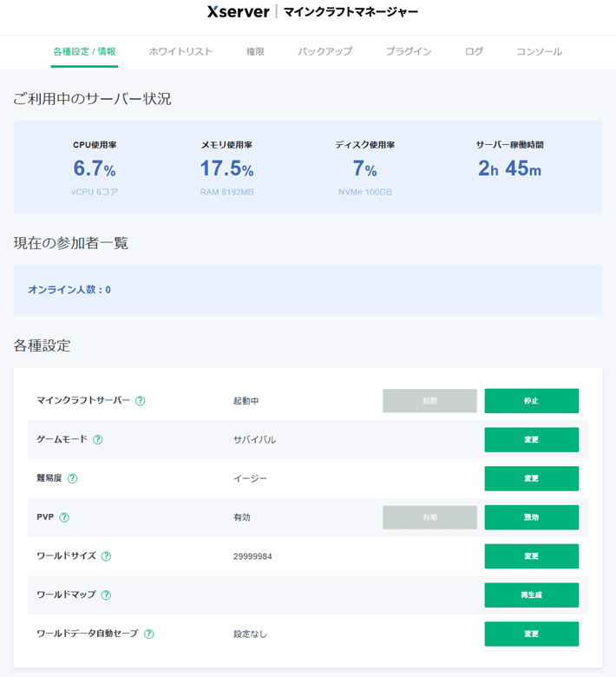Open the プラグイン tab
616x677 pixels.
pyautogui.click(x=409, y=52)
